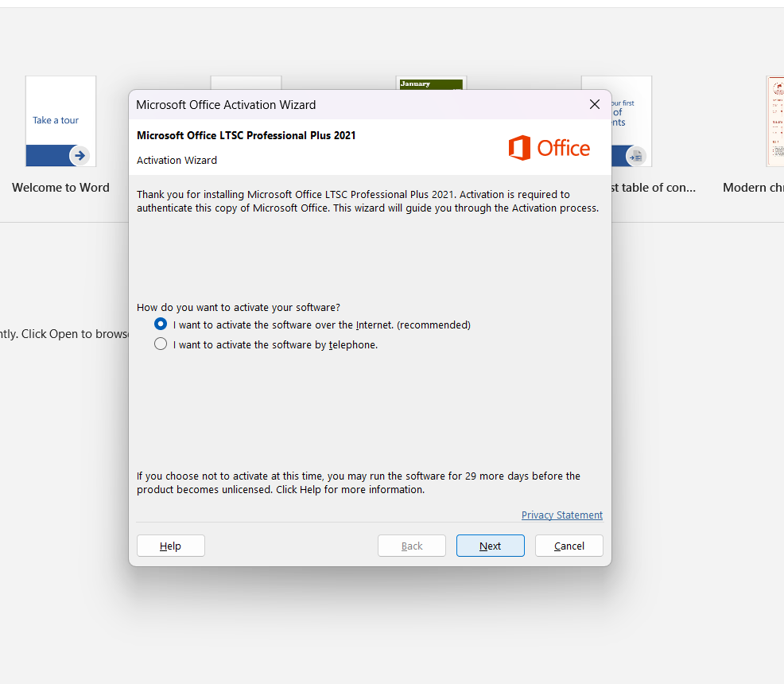Click 'How do you want to activate' question
The image size is (784, 684).
click(x=239, y=308)
